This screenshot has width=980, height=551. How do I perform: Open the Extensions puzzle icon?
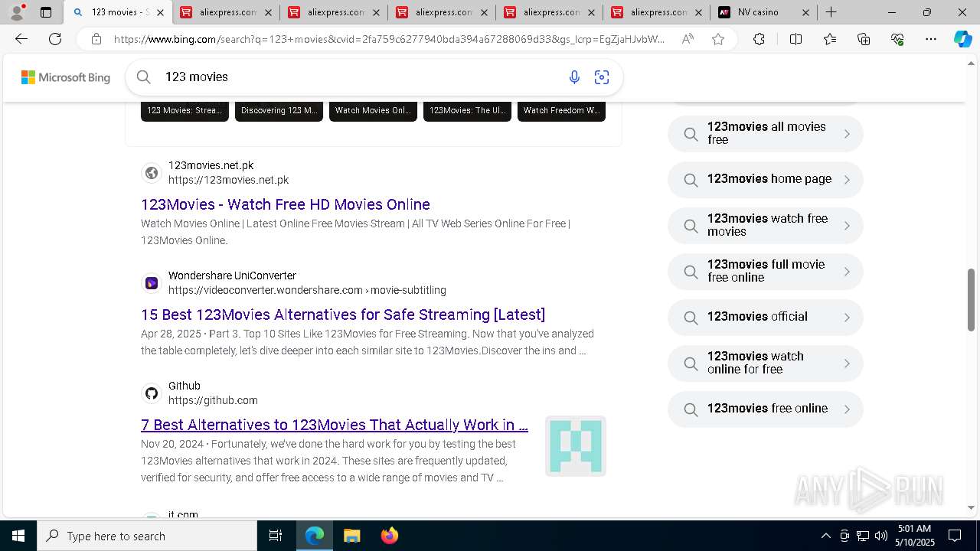coord(759,39)
